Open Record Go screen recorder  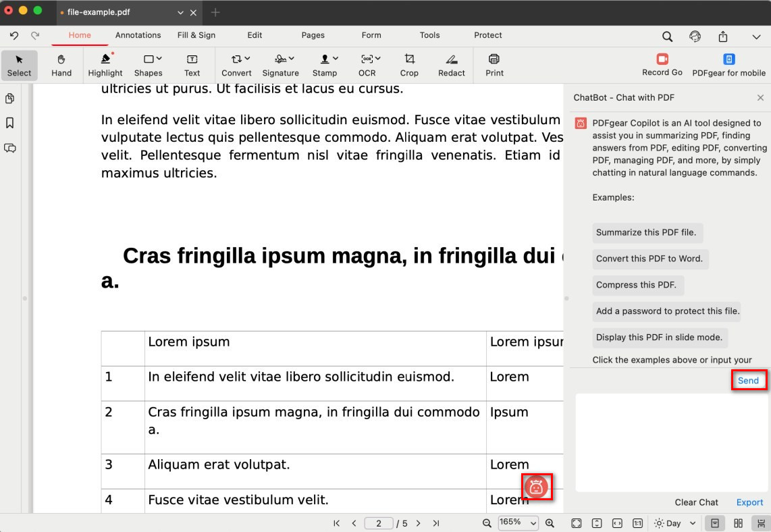662,65
